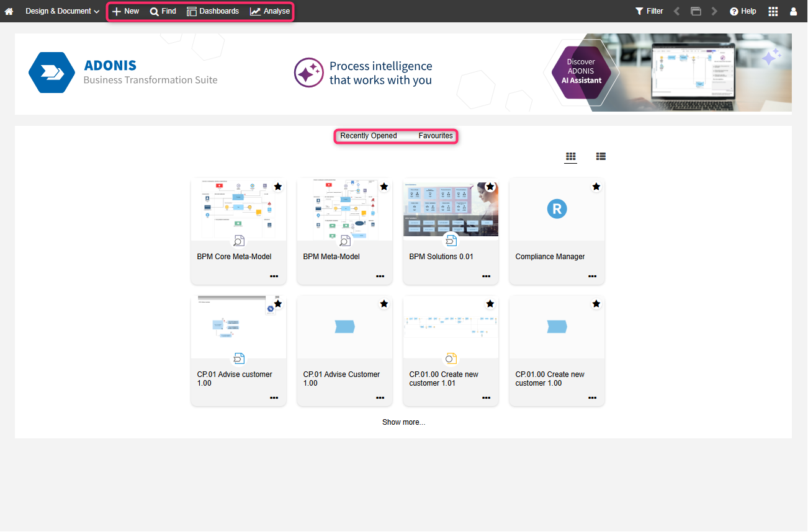Click the Discover ADONIS AI Assistant badge
This screenshot has height=532, width=808.
(x=581, y=72)
